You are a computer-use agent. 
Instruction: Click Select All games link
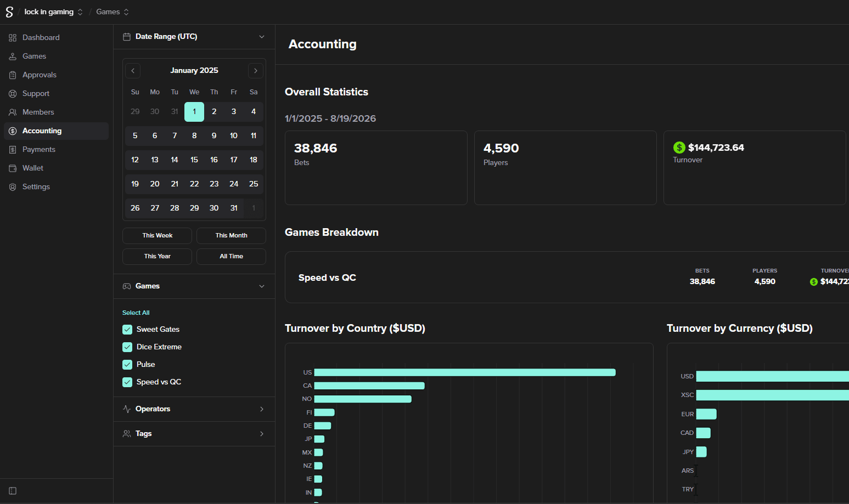(136, 313)
